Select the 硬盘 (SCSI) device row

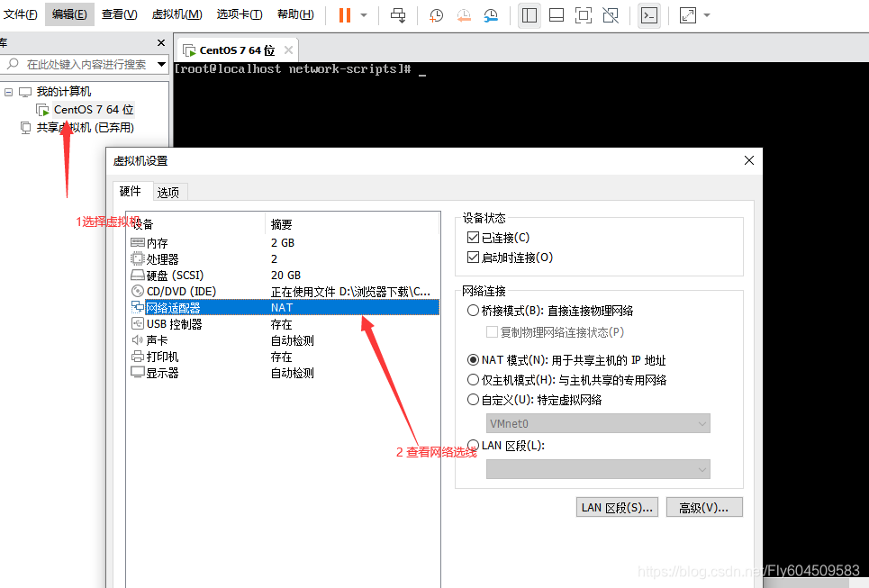click(x=284, y=275)
